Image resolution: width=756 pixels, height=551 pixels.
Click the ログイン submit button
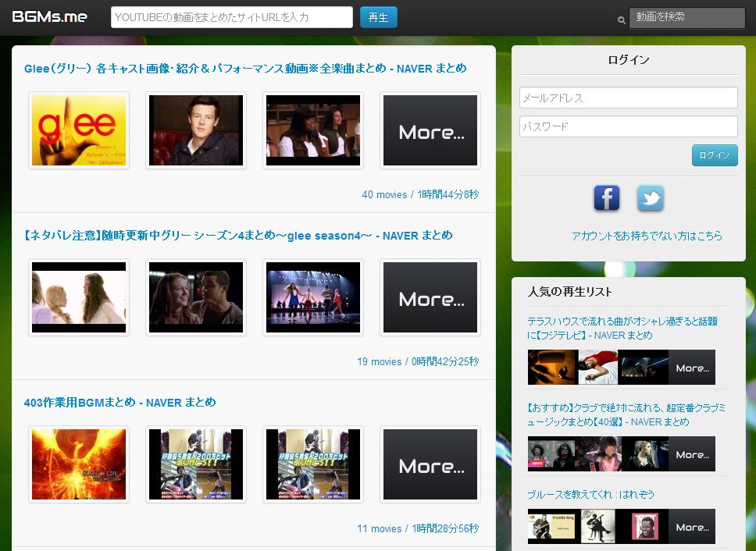tap(715, 155)
